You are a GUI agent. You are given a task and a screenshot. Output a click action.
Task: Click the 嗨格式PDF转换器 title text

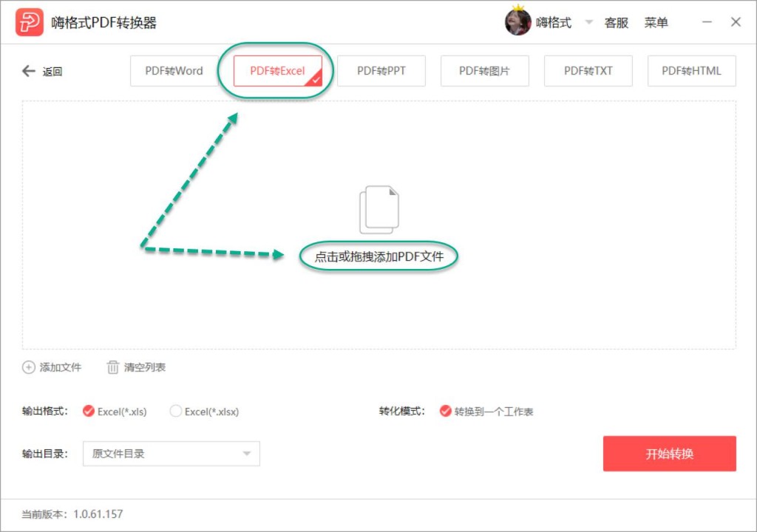coord(103,23)
